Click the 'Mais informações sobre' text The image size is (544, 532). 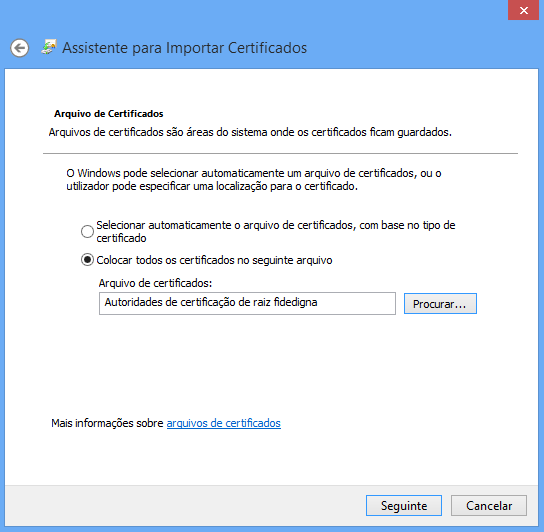click(107, 423)
